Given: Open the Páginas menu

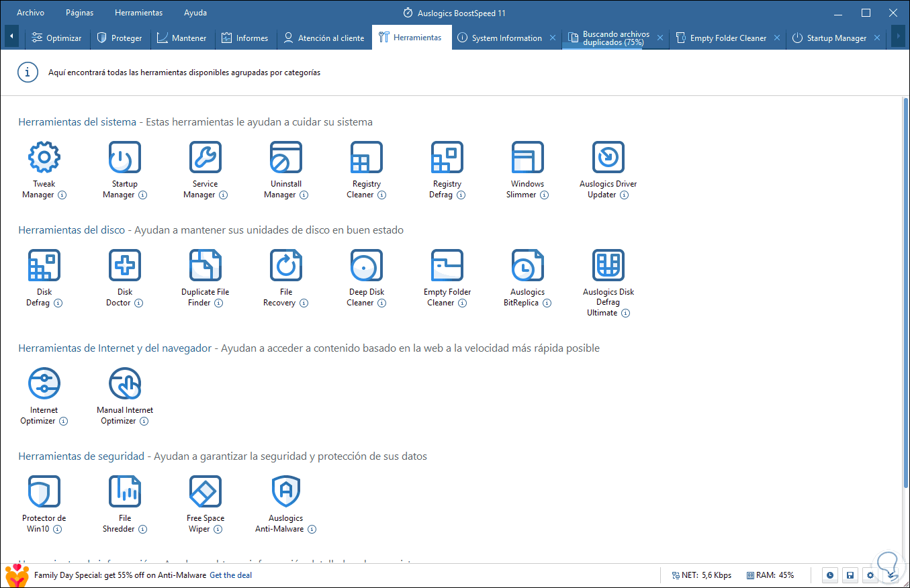Looking at the screenshot, I should 80,13.
